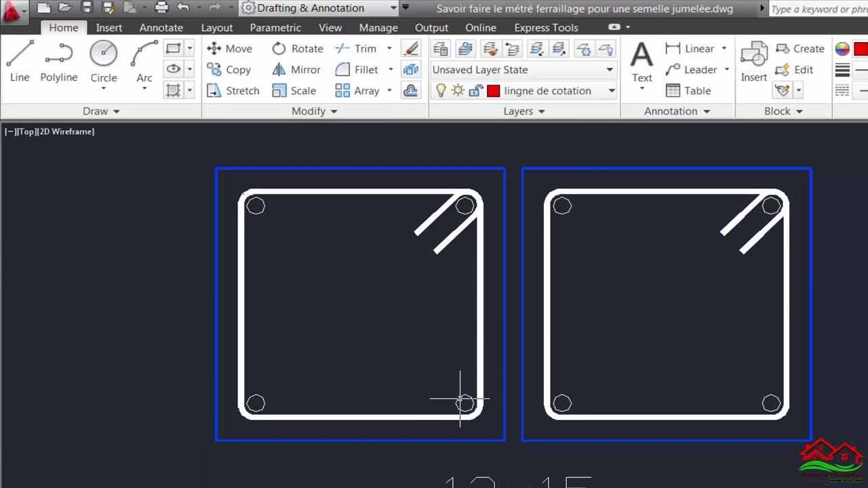
Task: Expand the Block panel
Action: click(783, 111)
